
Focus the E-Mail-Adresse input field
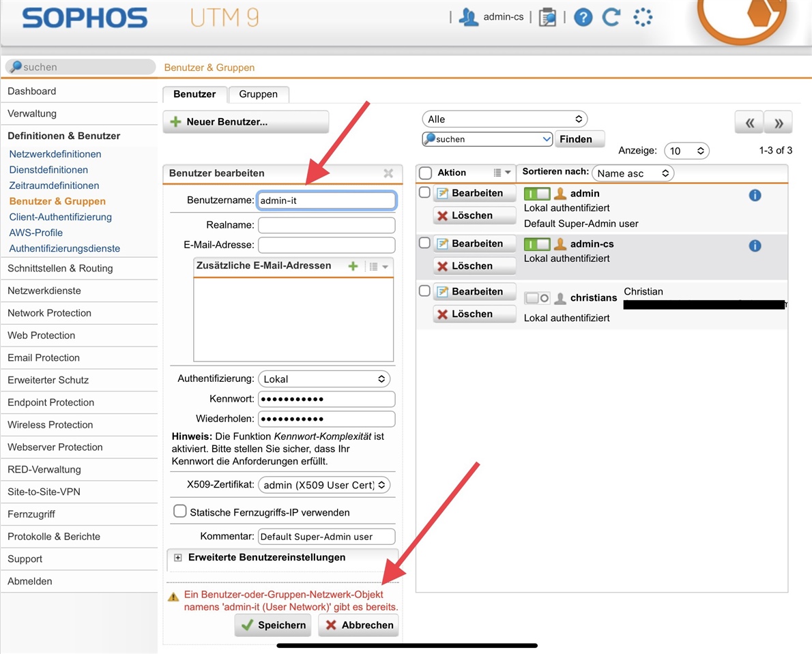tap(327, 245)
